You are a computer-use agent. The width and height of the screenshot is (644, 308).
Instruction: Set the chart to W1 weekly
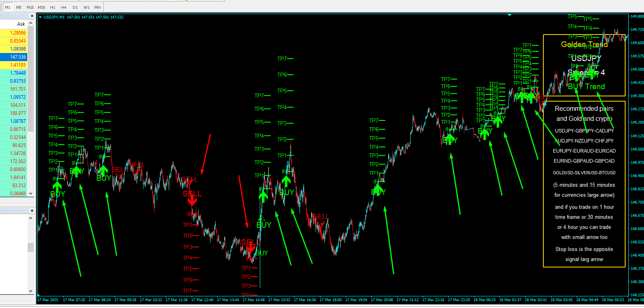(x=87, y=7)
